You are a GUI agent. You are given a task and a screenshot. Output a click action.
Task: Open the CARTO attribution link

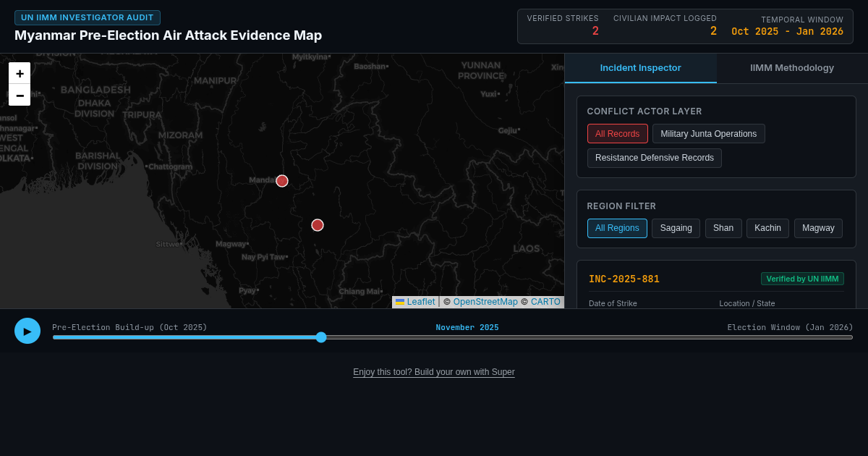pos(545,302)
